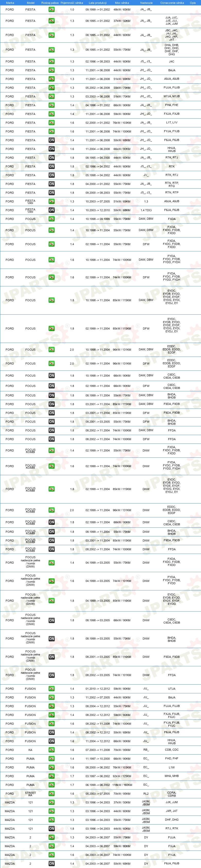
Task: Click the Lata produkcji column header
Action: [98, 3]
